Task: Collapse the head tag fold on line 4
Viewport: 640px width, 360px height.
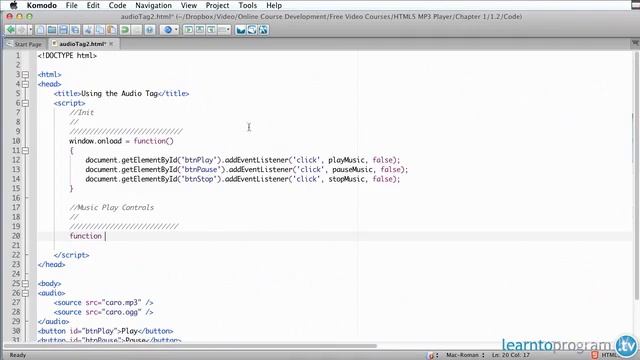Action: click(x=25, y=84)
